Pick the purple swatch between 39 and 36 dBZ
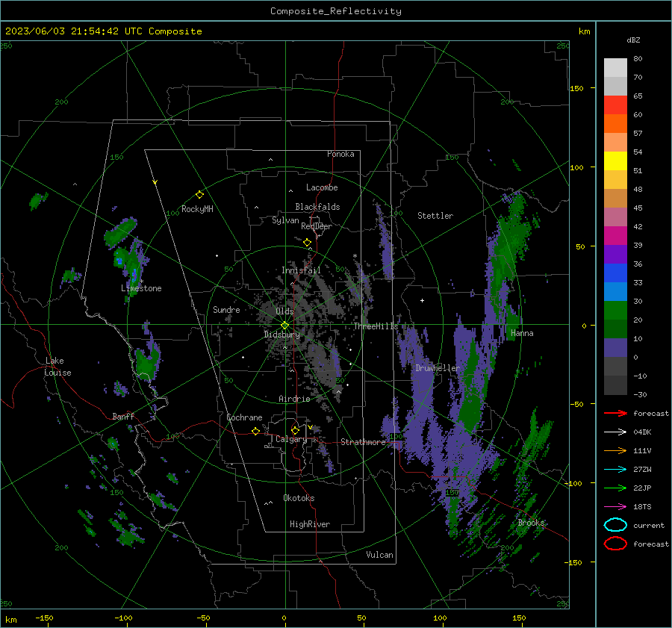Image resolution: width=672 pixels, height=628 pixels. (615, 254)
